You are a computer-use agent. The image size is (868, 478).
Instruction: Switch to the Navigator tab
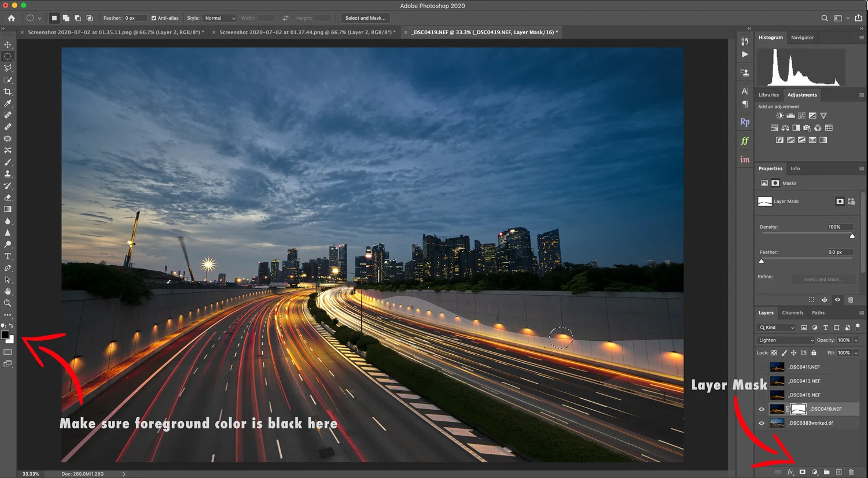point(802,38)
